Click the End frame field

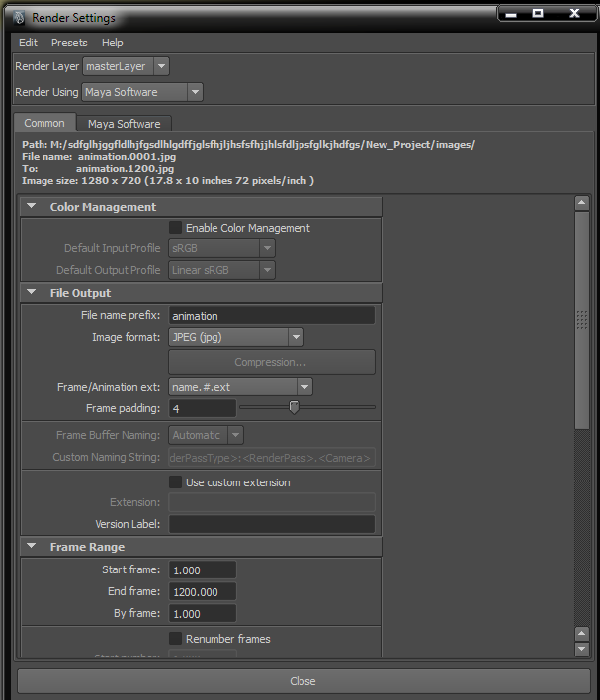[203, 592]
